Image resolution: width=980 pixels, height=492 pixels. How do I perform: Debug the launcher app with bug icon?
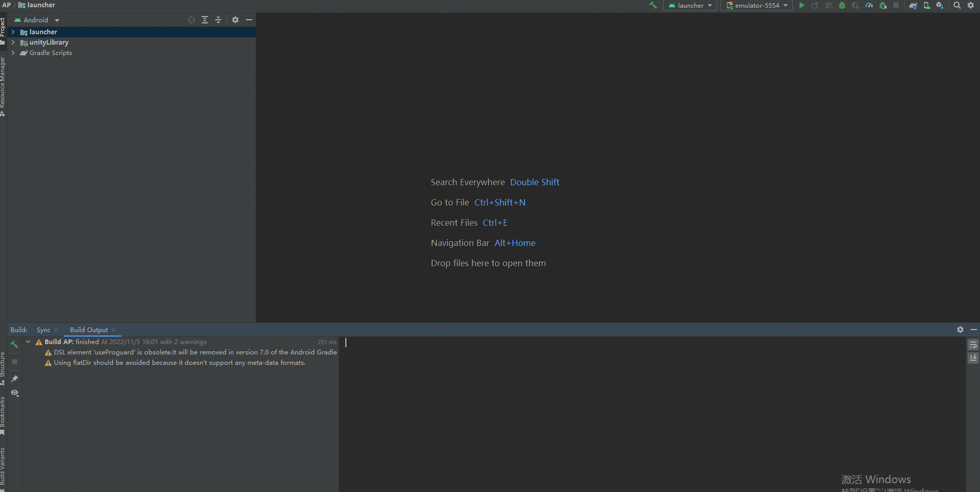point(842,5)
